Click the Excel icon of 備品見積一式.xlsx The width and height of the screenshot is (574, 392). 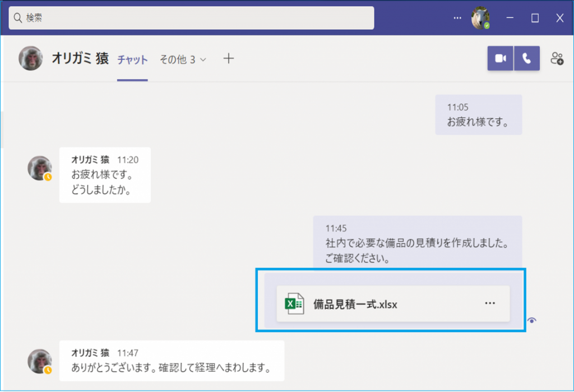point(294,304)
